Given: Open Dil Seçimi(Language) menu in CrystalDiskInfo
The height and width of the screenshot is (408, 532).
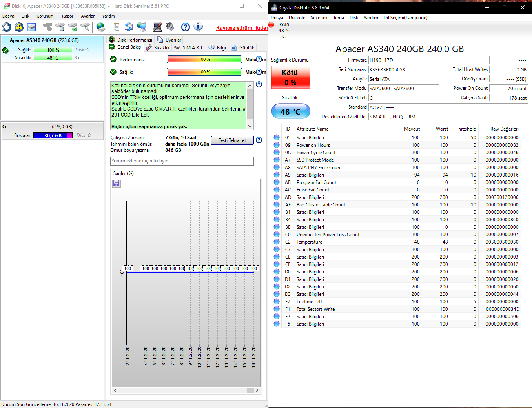Looking at the screenshot, I should point(406,18).
